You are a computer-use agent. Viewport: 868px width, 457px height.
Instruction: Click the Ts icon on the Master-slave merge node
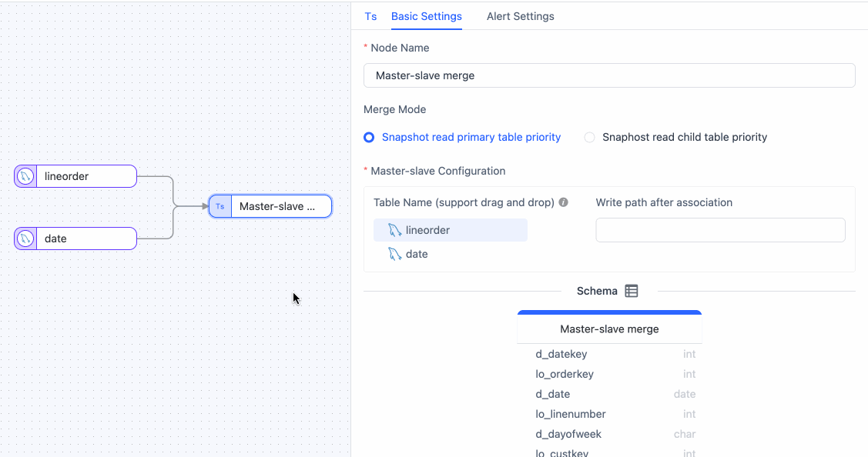click(x=220, y=206)
